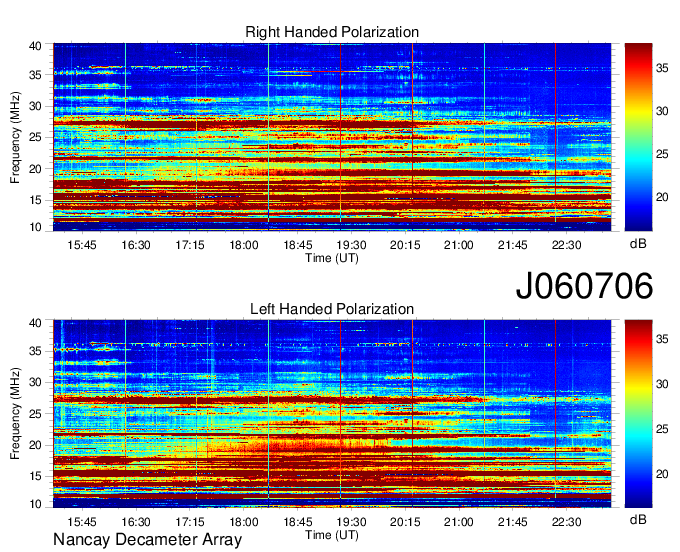The height and width of the screenshot is (552, 680).
Task: Select the large J060706 date label
Action: (x=584, y=286)
